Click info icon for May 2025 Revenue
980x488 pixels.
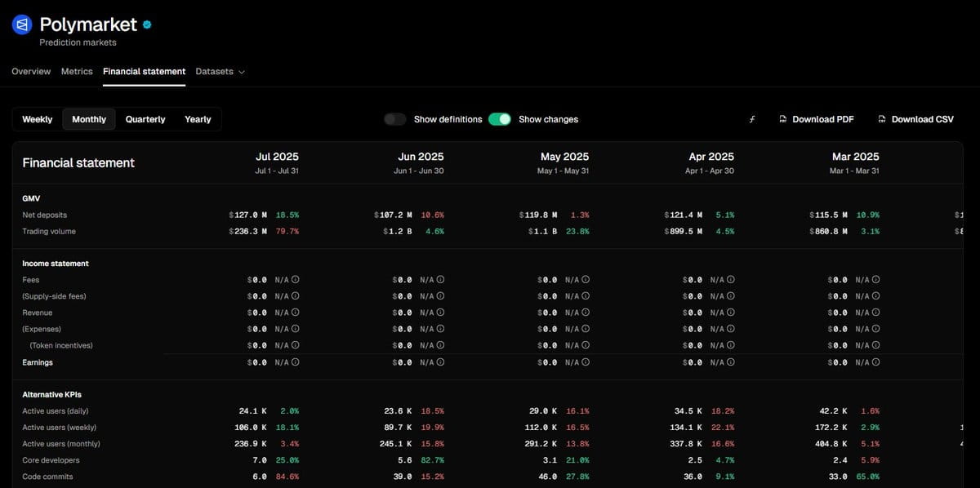click(x=586, y=313)
